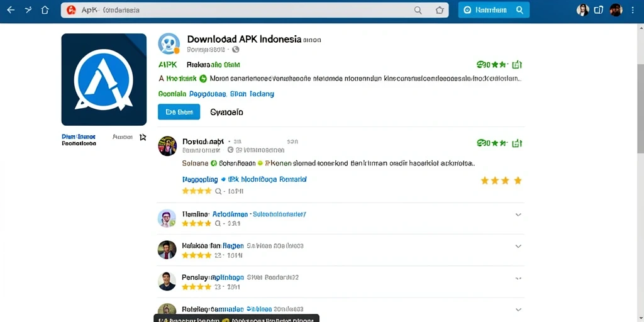Open the Penslay reviewer avatar
The width and height of the screenshot is (644, 322).
coord(167,281)
